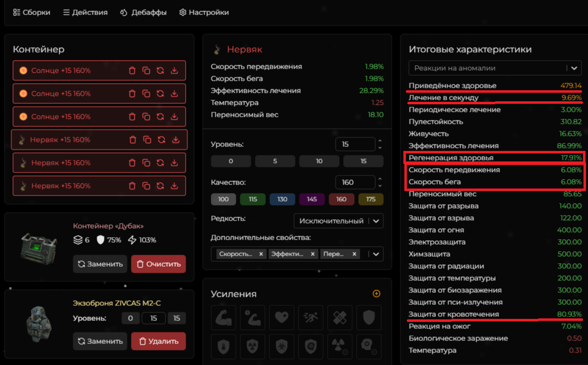Open the Редкость dropdown
The width and height of the screenshot is (588, 365).
338,221
